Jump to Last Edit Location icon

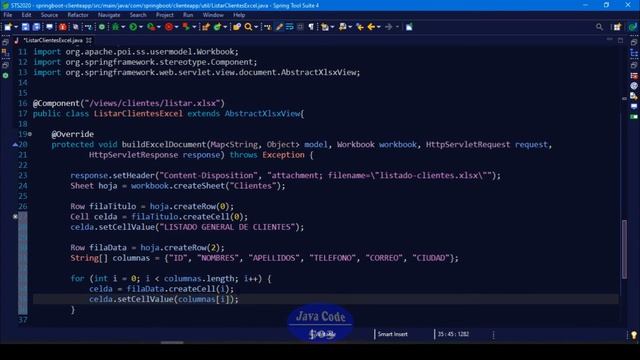(360, 27)
